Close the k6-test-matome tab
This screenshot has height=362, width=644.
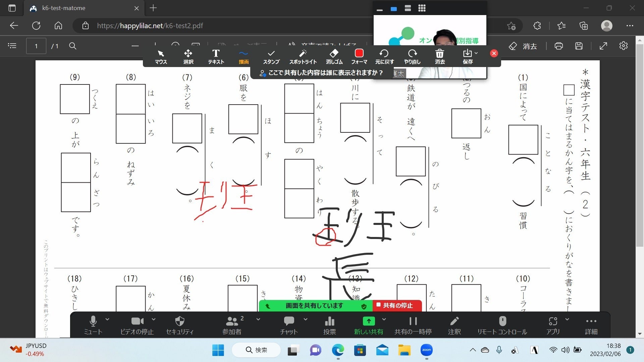[137, 8]
